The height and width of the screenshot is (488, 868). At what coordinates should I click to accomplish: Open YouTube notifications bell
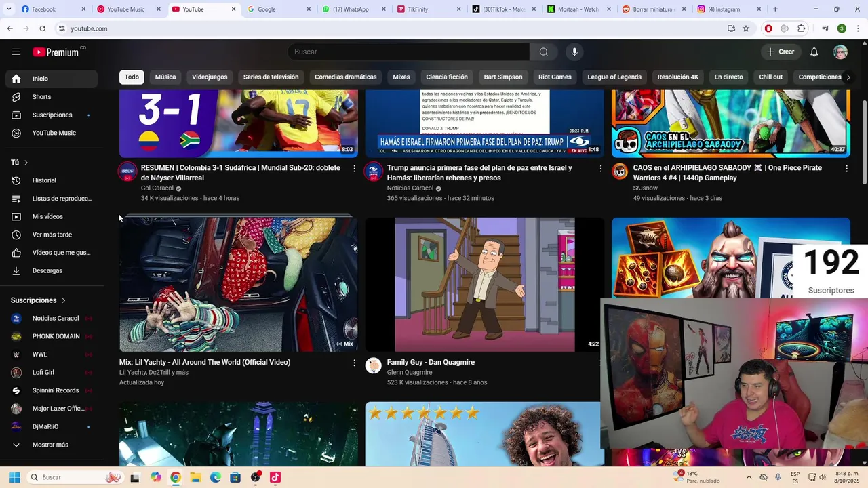[x=814, y=52]
